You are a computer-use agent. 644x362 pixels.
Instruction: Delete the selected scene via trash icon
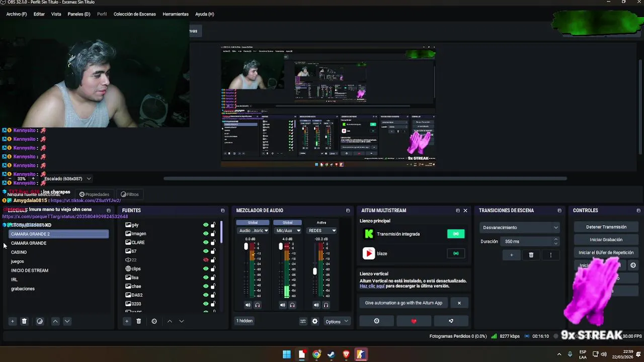(x=24, y=321)
